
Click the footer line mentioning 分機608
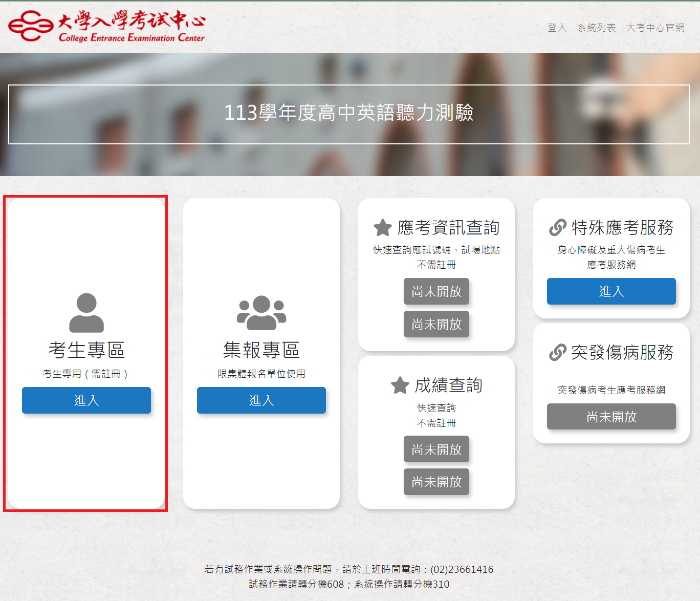[349, 584]
